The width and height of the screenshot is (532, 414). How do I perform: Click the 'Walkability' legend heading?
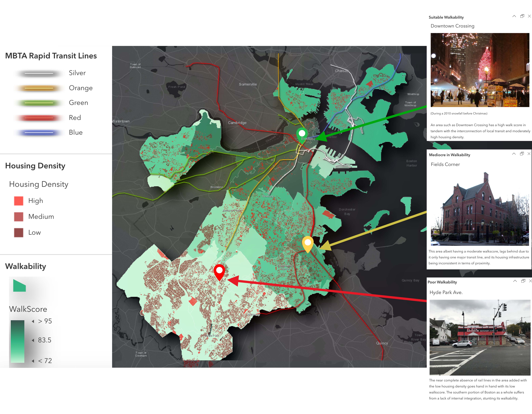click(26, 266)
